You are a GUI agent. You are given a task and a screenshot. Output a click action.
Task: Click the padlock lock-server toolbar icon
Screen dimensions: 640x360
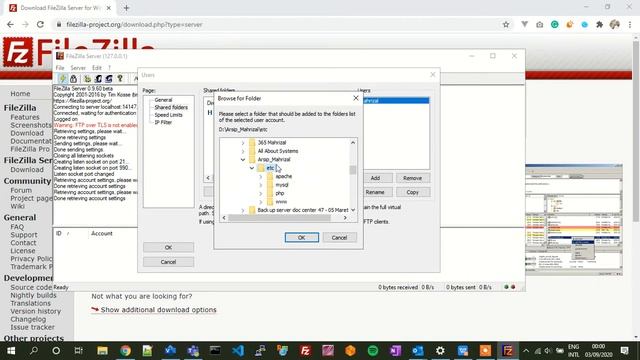[x=73, y=78]
